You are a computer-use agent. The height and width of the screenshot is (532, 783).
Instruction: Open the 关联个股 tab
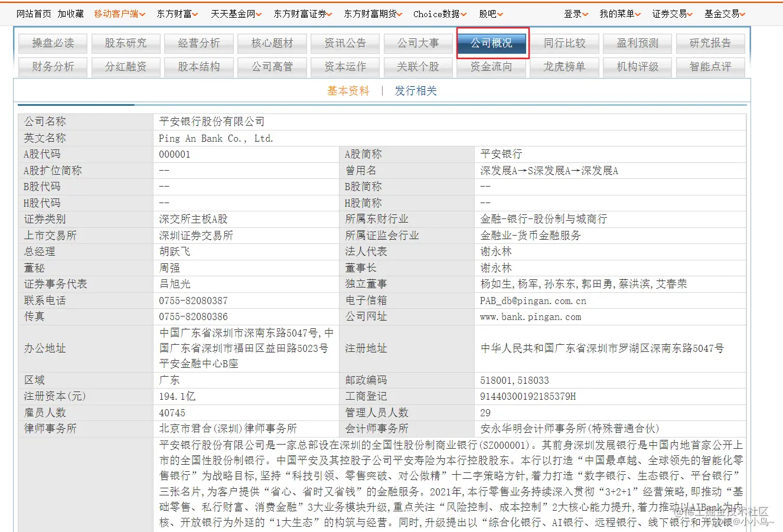click(418, 67)
